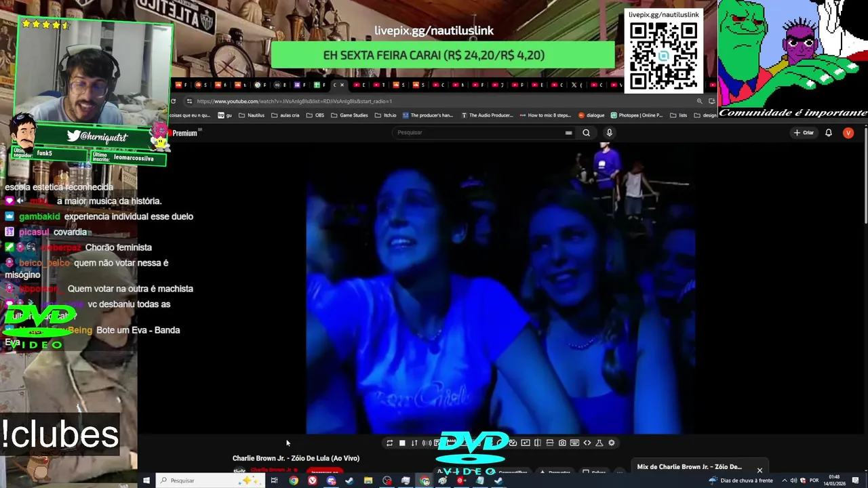Click video title Charlie Brown Jr. - Zóio De Lula
868x488 pixels.
pyautogui.click(x=296, y=458)
